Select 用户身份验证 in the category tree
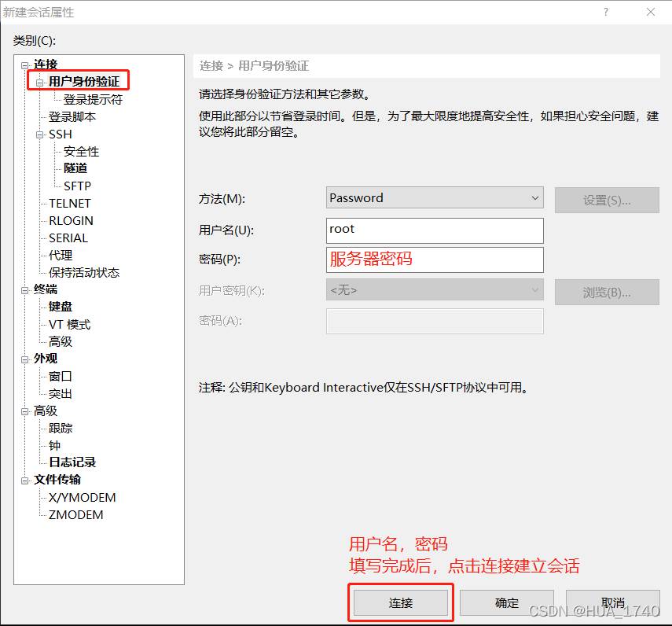The height and width of the screenshot is (626, 672). [x=84, y=82]
